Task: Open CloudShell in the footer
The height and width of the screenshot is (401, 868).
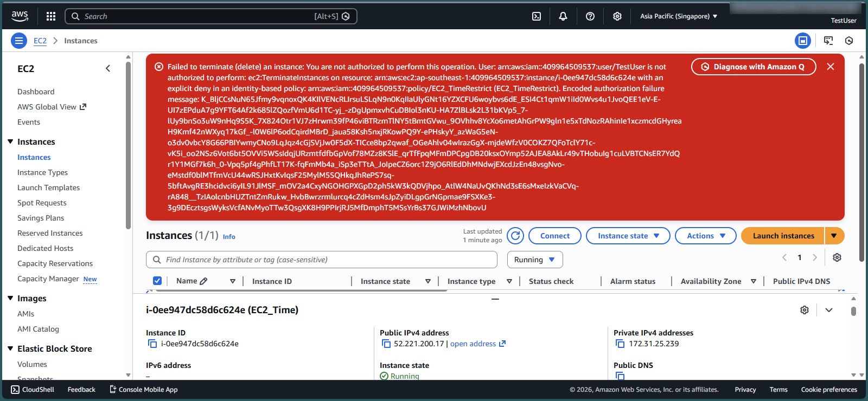Action: tap(33, 390)
